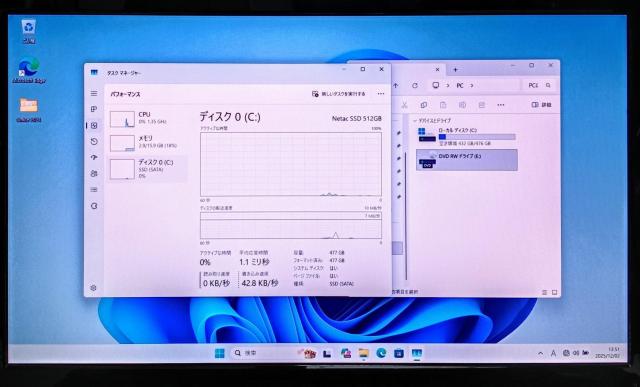Select ディスク 0 (C:) in performance list
The image size is (640, 387).
147,169
